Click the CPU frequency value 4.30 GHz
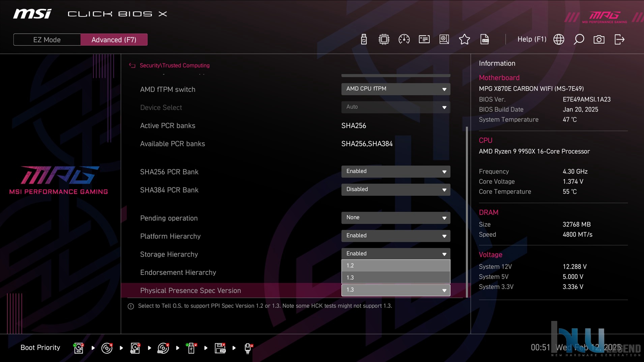 (x=575, y=172)
